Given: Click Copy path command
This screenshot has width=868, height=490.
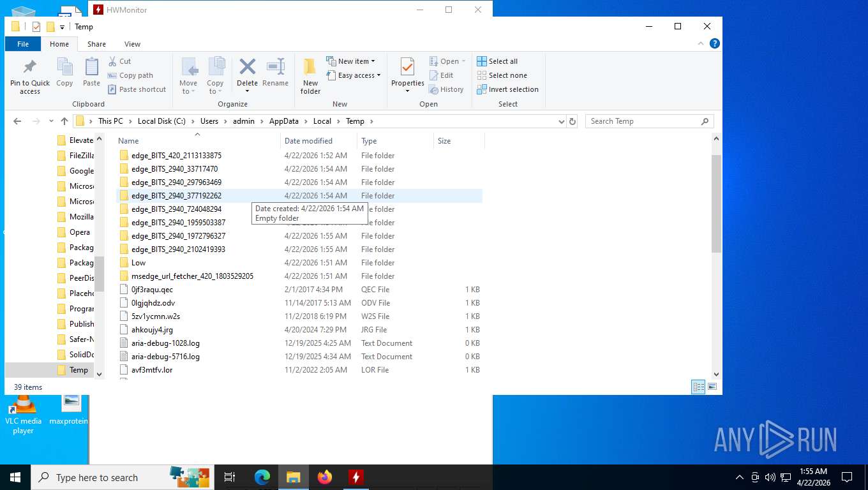Looking at the screenshot, I should click(x=131, y=75).
